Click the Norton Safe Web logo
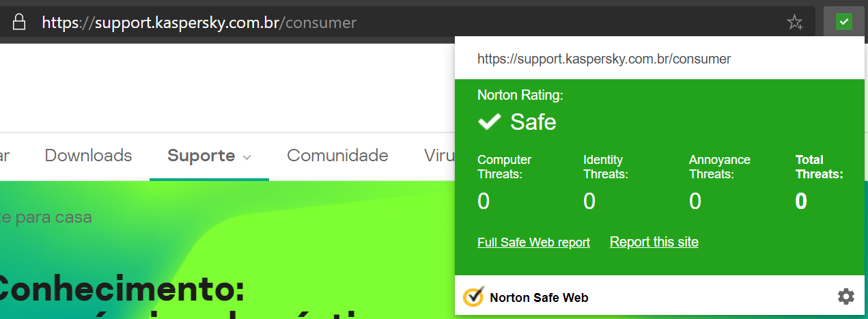The height and width of the screenshot is (319, 868). pos(473,297)
